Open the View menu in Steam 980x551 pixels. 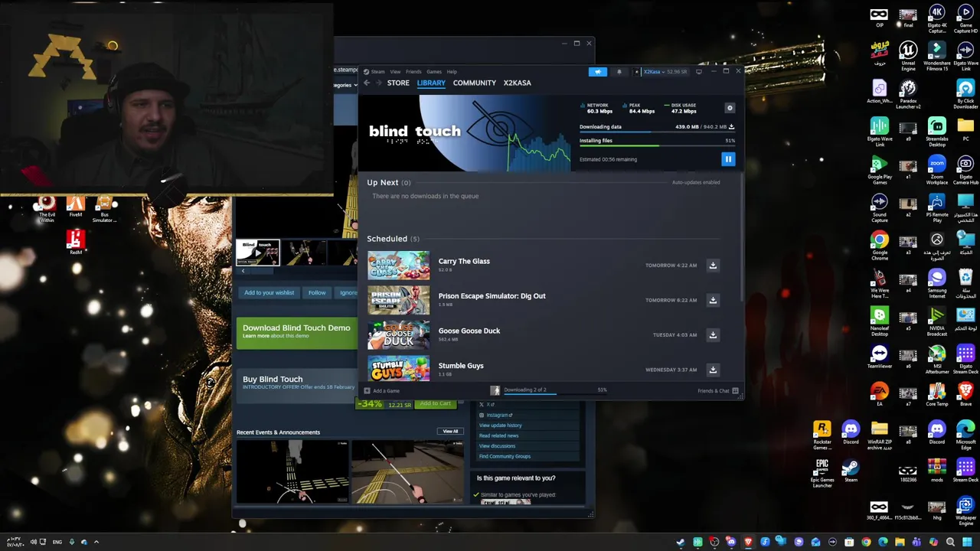(x=395, y=72)
